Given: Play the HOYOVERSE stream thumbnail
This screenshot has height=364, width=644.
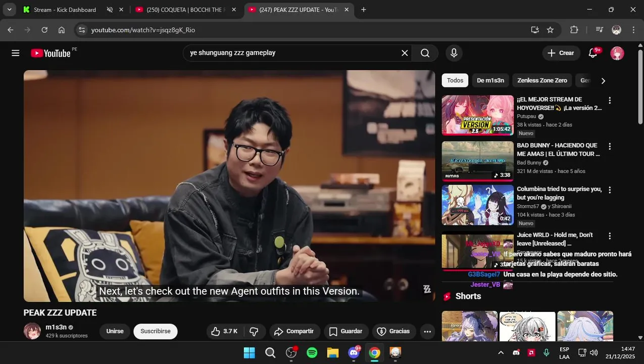Looking at the screenshot, I should click(x=477, y=115).
